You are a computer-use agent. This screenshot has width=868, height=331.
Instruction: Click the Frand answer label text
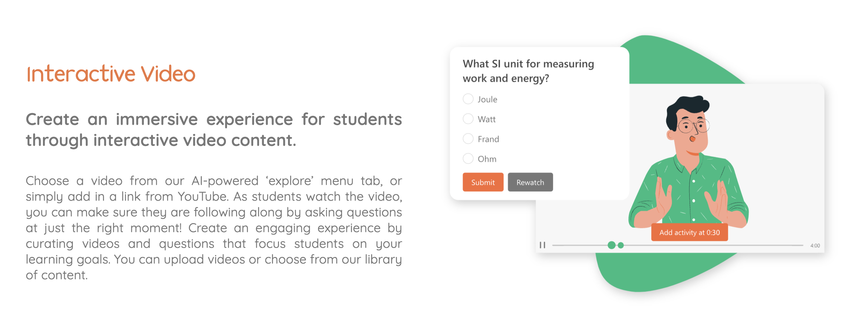tap(488, 139)
